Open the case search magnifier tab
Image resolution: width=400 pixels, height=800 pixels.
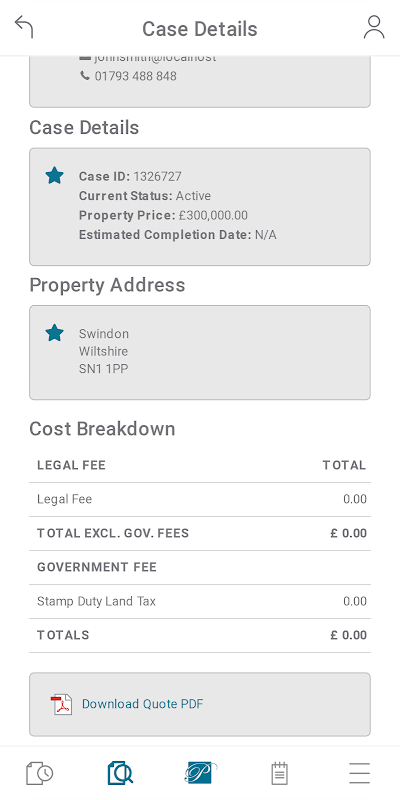(x=120, y=773)
